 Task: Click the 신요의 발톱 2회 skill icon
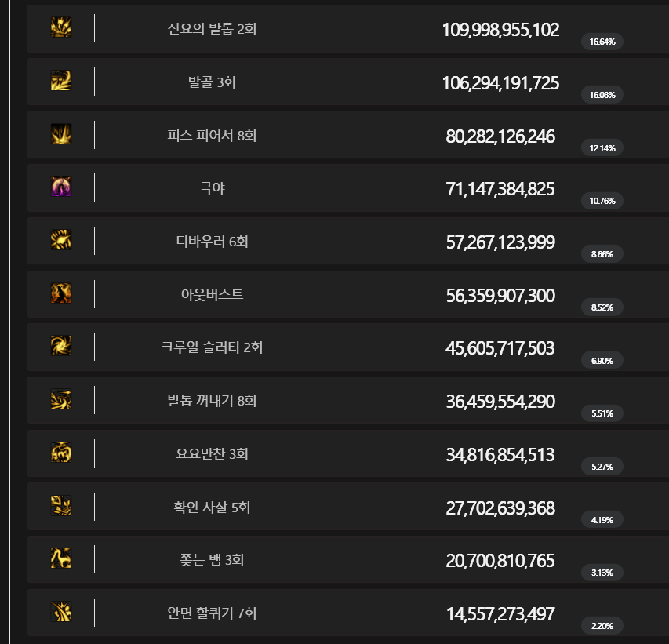61,28
